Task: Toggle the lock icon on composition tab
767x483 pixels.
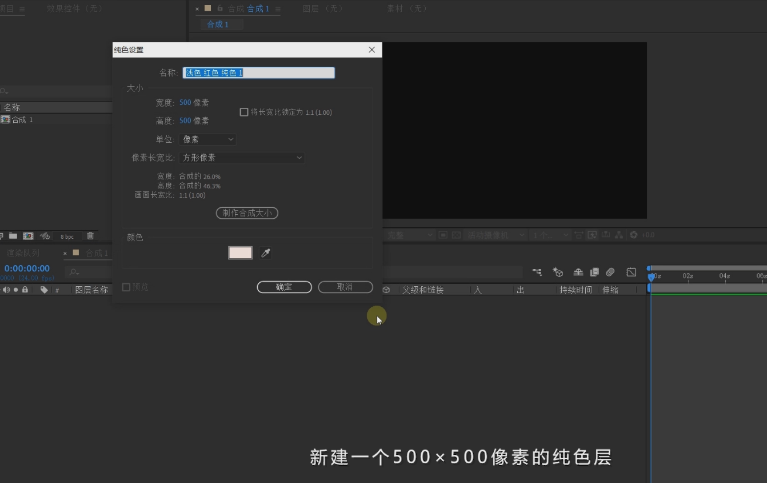Action: click(220, 8)
